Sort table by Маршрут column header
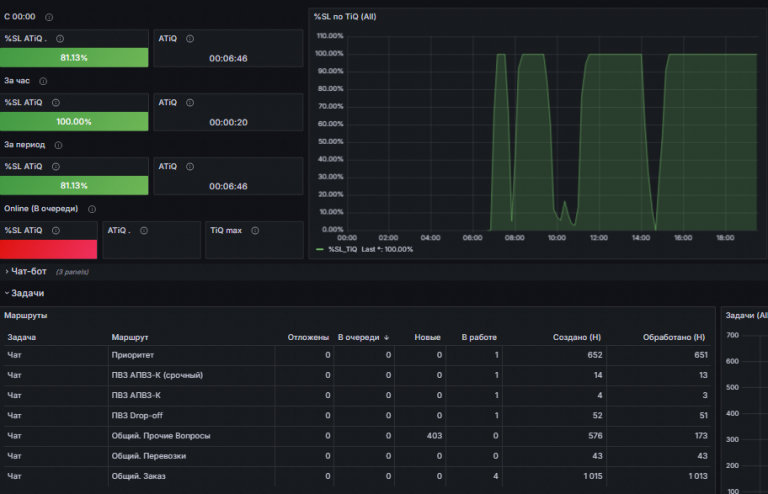 130,337
